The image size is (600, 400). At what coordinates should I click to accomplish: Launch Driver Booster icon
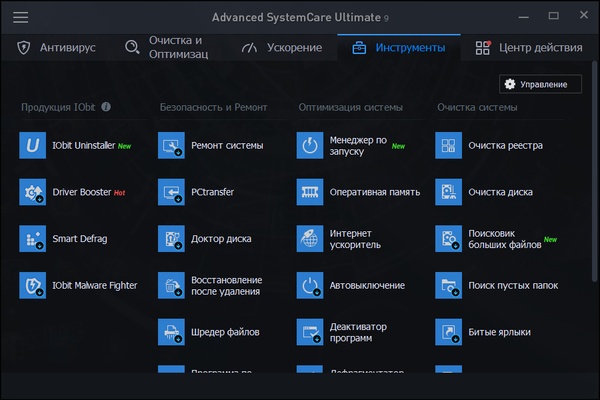[33, 192]
